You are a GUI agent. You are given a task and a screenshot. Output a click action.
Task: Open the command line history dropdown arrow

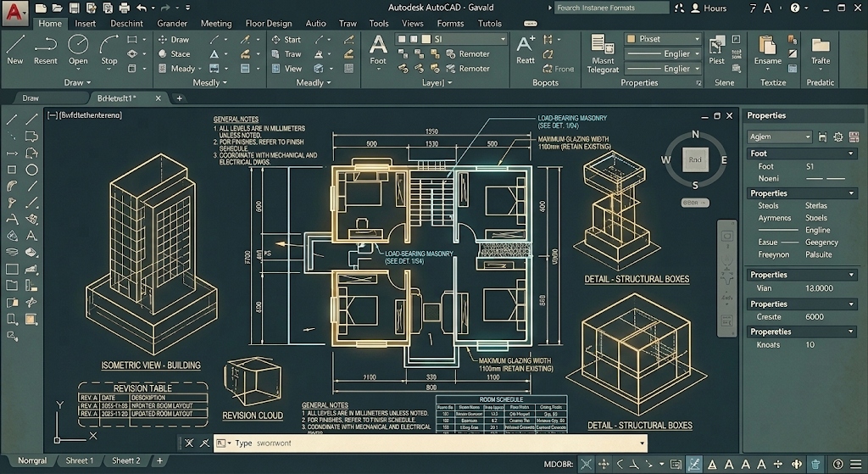pos(643,443)
